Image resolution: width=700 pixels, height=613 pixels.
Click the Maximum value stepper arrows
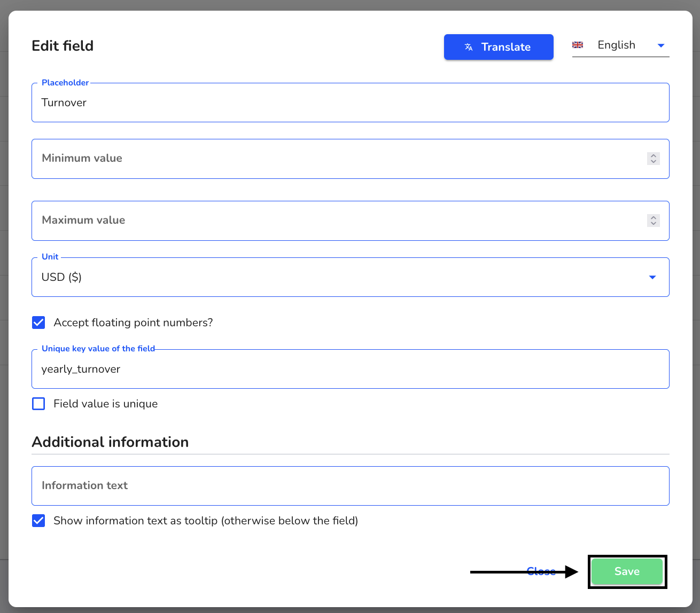653,221
